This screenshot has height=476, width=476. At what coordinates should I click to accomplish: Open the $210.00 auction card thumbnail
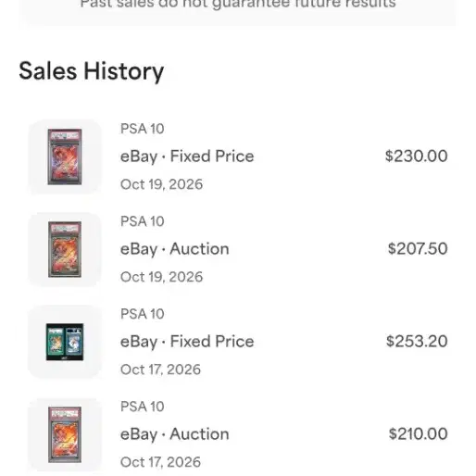(x=65, y=434)
